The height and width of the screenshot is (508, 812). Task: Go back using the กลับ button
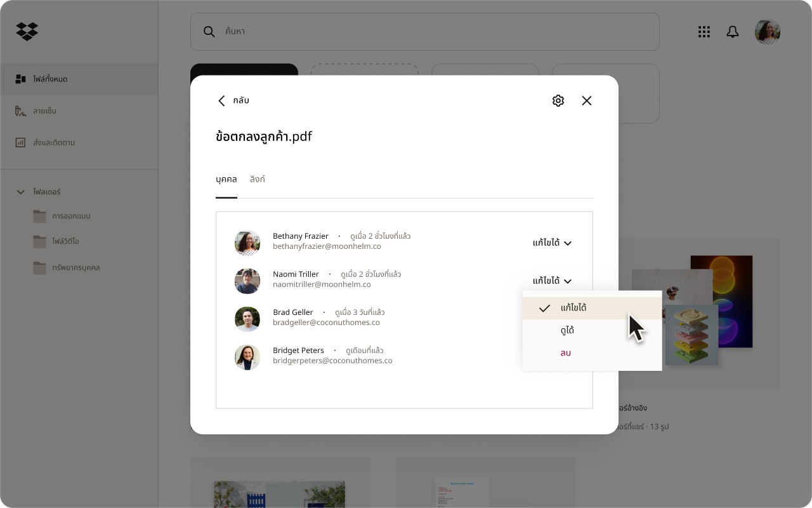click(x=233, y=100)
